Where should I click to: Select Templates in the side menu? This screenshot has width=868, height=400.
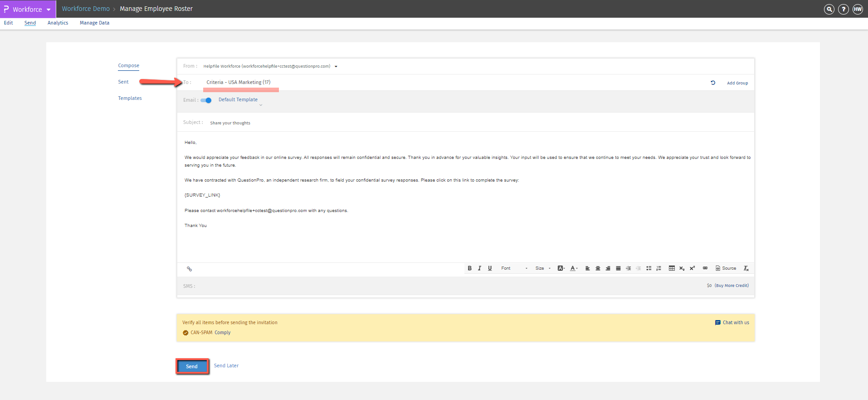click(x=130, y=98)
